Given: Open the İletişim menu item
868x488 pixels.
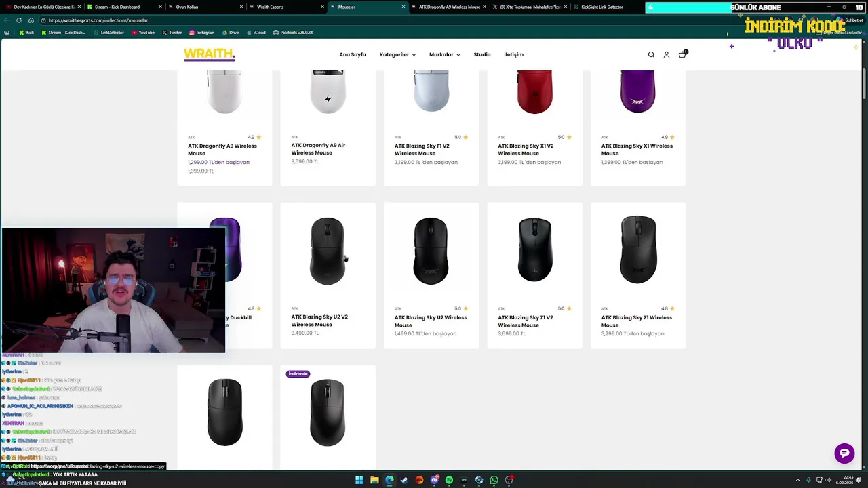Looking at the screenshot, I should pyautogui.click(x=513, y=54).
